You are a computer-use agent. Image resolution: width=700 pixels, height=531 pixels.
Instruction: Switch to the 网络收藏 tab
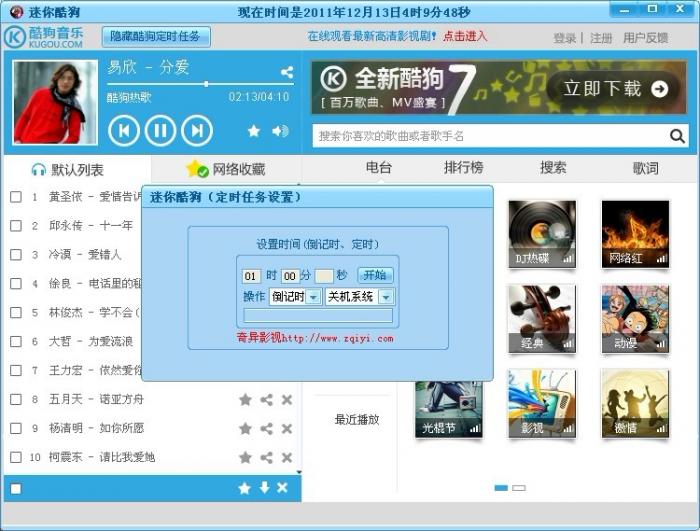coord(226,169)
